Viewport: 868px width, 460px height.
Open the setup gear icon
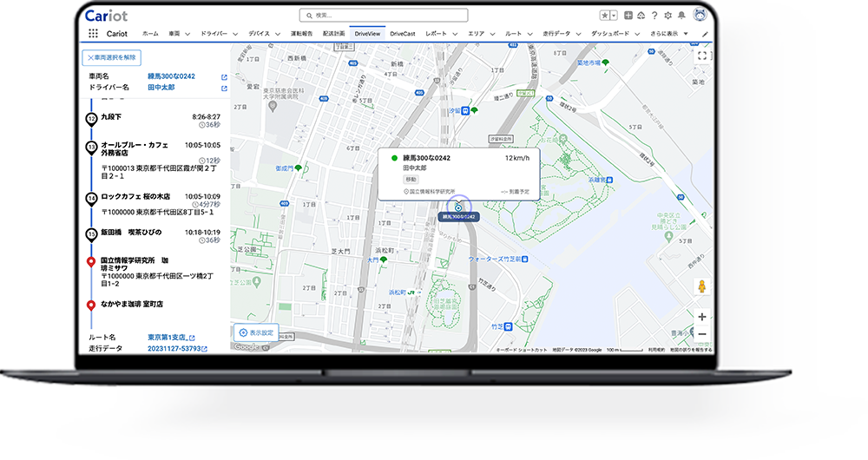click(x=667, y=16)
